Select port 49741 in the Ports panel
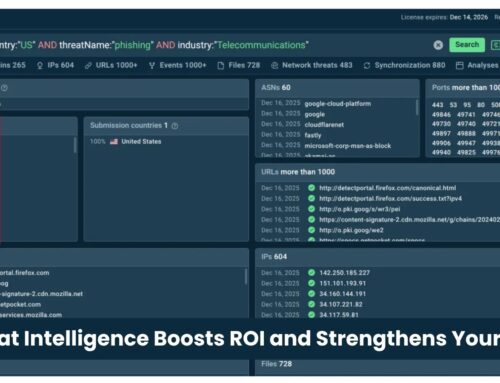The width and height of the screenshot is (500, 383). [466, 115]
